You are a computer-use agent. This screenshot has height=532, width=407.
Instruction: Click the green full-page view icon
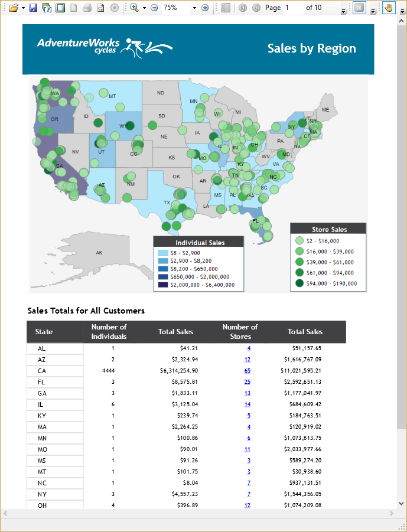tap(60, 8)
